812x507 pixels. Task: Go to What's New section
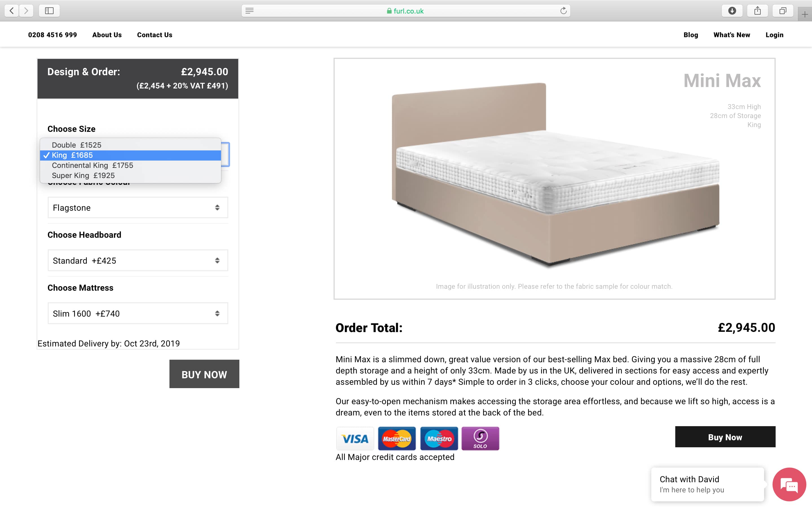point(731,35)
